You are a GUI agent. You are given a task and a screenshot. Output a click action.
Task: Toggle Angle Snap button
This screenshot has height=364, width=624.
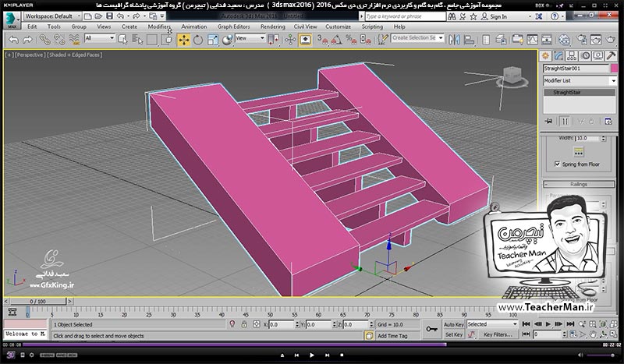click(336, 40)
